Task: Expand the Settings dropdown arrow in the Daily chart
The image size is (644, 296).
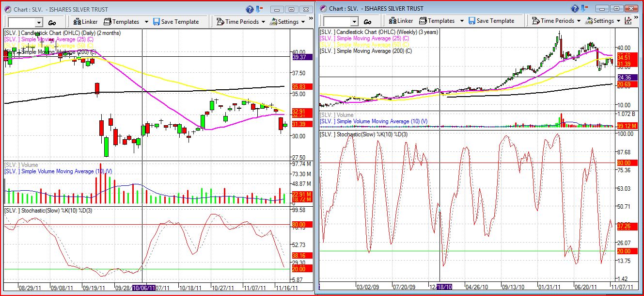Action: [303, 22]
